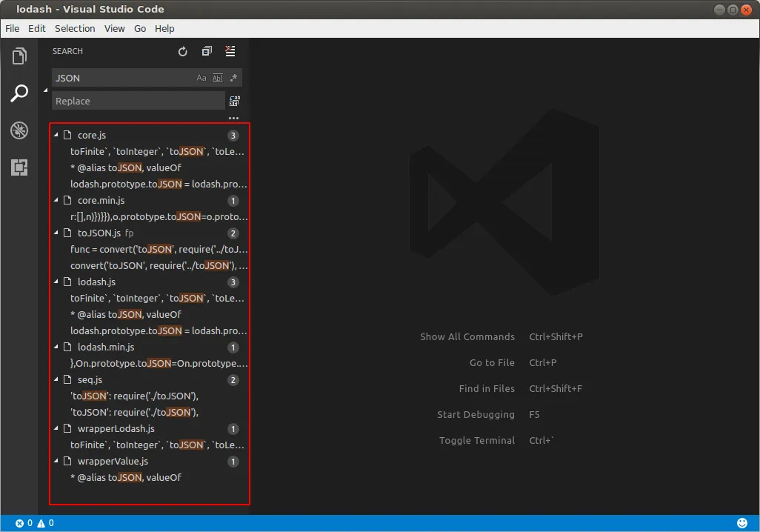Close the Visual Studio Code window
Viewport: 760px width, 532px height.
click(x=747, y=10)
